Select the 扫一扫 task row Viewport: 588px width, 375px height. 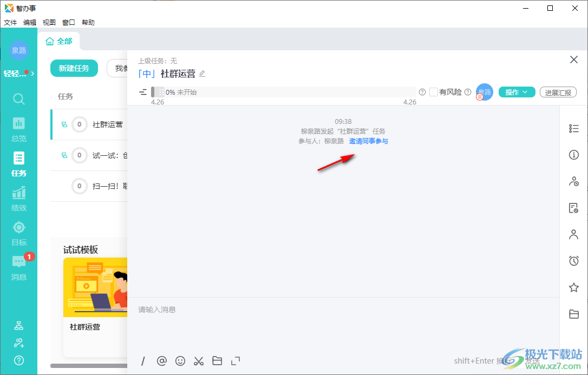(89, 186)
